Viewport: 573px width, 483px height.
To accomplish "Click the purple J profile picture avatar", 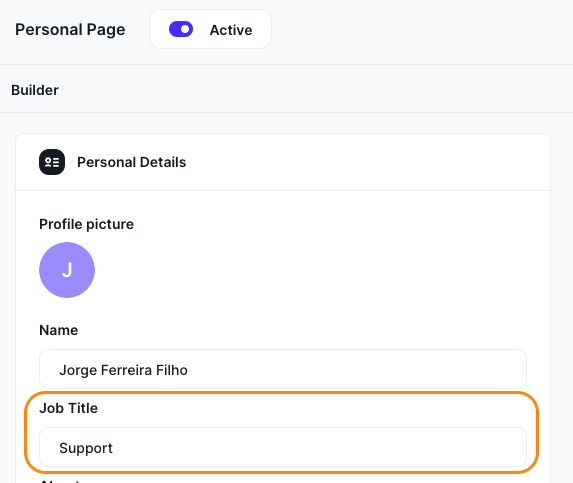I will tap(67, 270).
